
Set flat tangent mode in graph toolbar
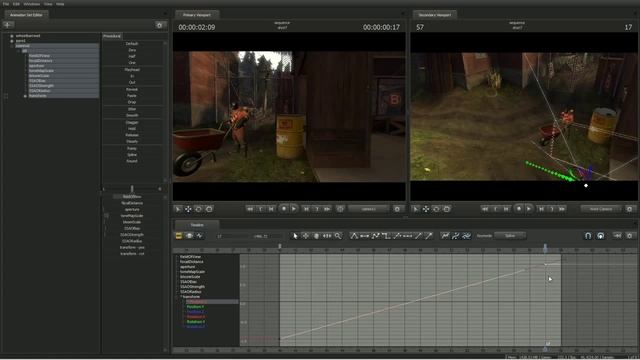(x=364, y=236)
